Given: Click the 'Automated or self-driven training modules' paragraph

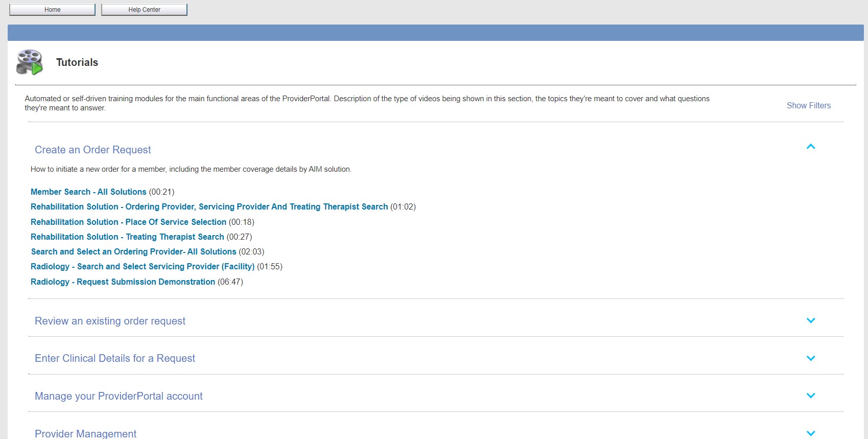Looking at the screenshot, I should pyautogui.click(x=367, y=103).
